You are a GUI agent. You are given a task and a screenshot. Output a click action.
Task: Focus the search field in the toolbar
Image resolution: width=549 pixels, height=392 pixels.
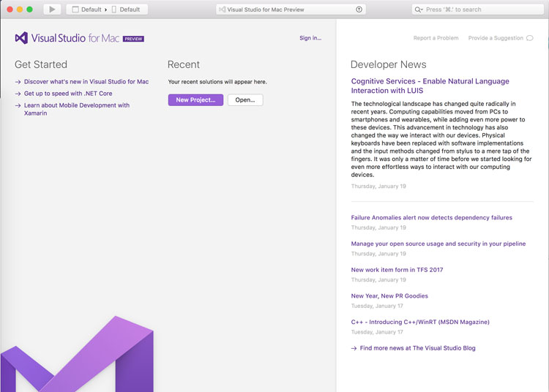(x=477, y=10)
